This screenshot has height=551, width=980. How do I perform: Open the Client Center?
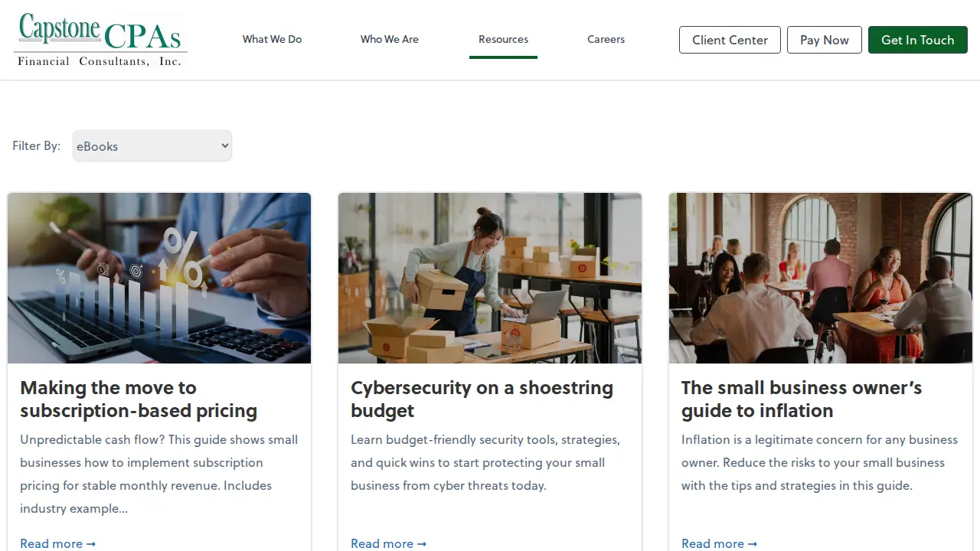click(x=730, y=40)
